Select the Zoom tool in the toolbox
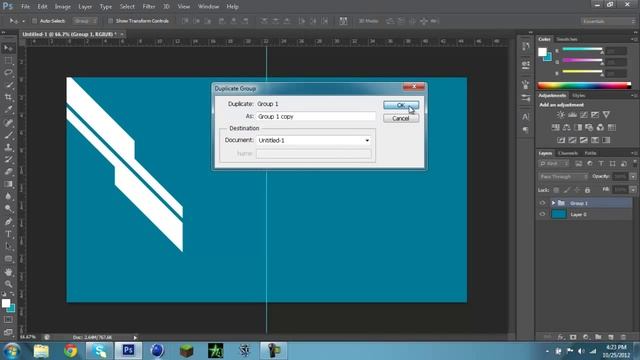 [x=8, y=284]
